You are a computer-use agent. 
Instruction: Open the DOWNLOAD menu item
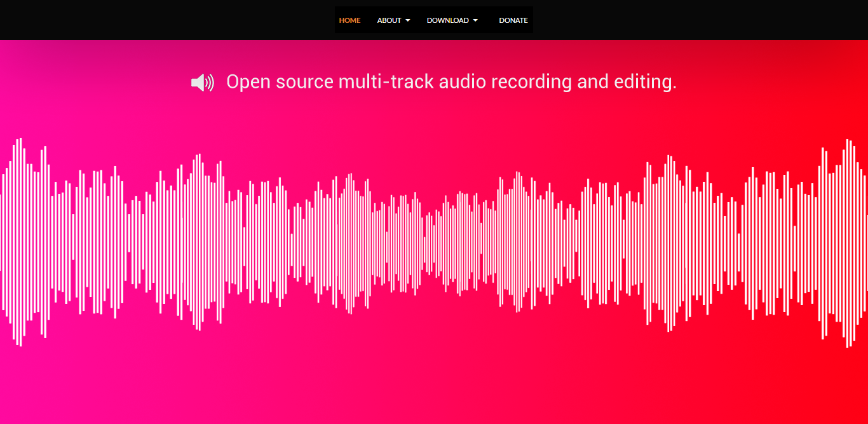[447, 20]
